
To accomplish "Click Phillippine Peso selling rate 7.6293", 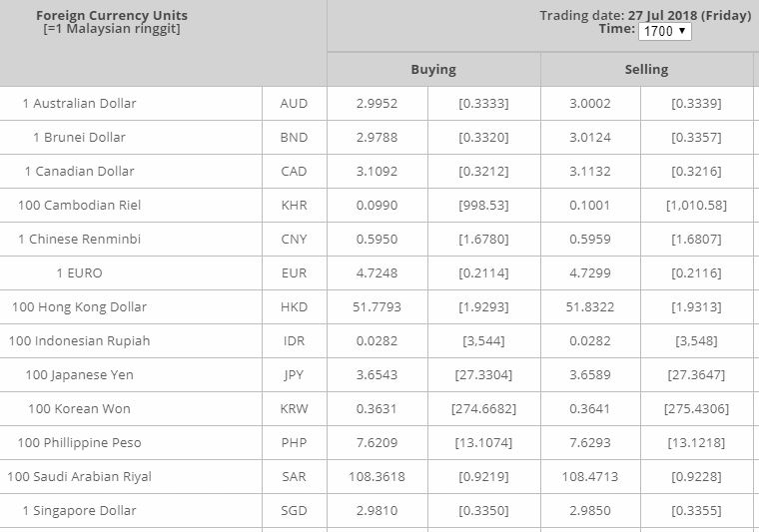I will coord(590,442).
